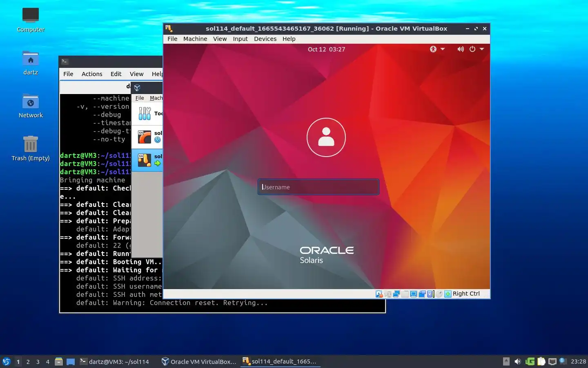Click the terminal window title bar icon
The height and width of the screenshot is (368, 588).
(x=65, y=61)
